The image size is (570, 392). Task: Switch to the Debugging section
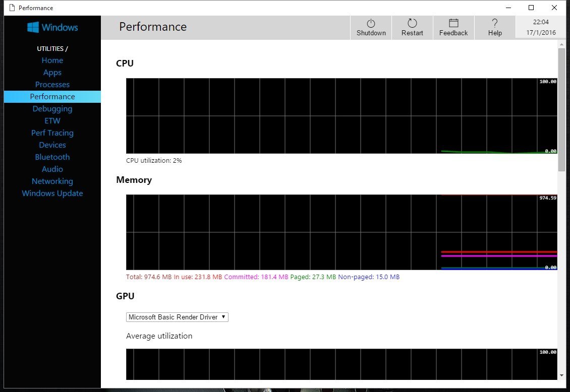(x=52, y=108)
